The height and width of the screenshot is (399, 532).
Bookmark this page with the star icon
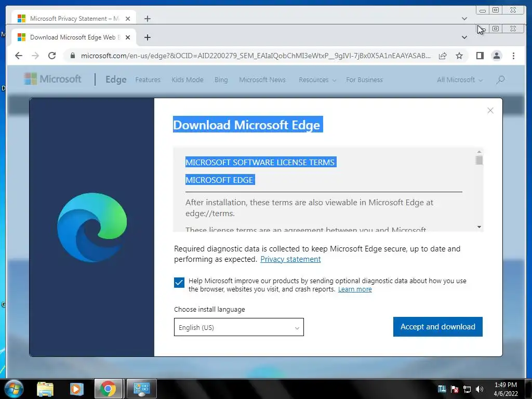(459, 56)
